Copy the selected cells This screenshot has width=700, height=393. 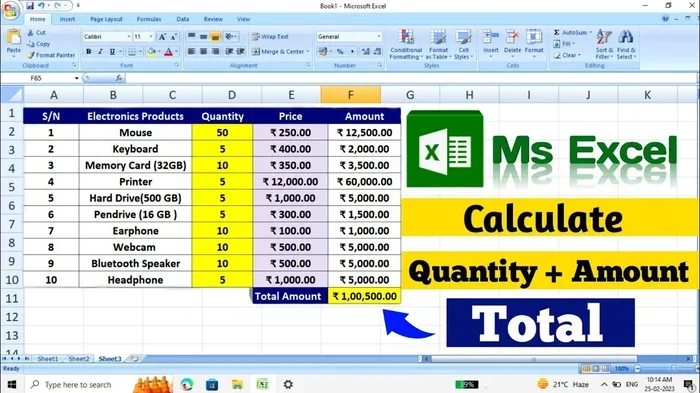tap(38, 44)
